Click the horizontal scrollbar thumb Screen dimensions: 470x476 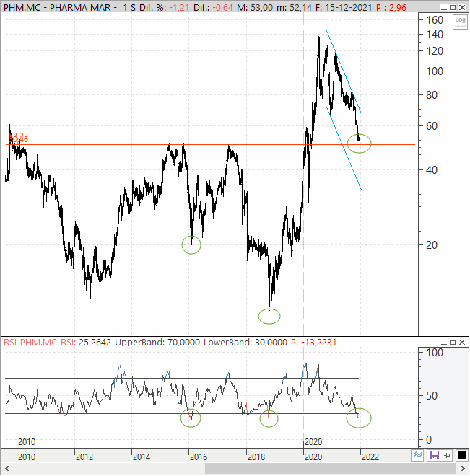331,468
